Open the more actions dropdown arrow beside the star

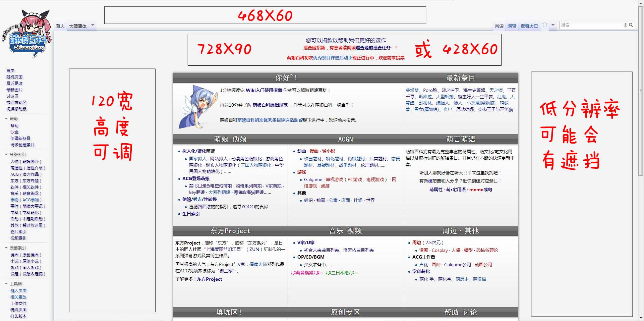tap(553, 25)
